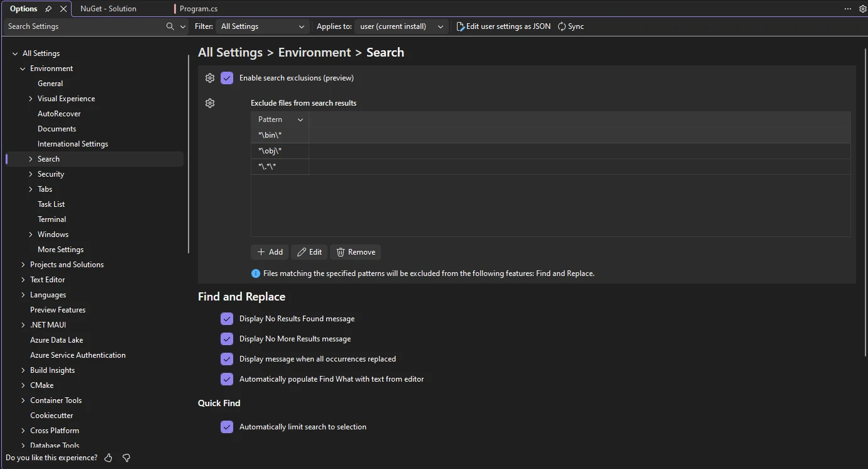Open gear menu beside Exclude files list
The width and height of the screenshot is (868, 469).
pyautogui.click(x=210, y=103)
